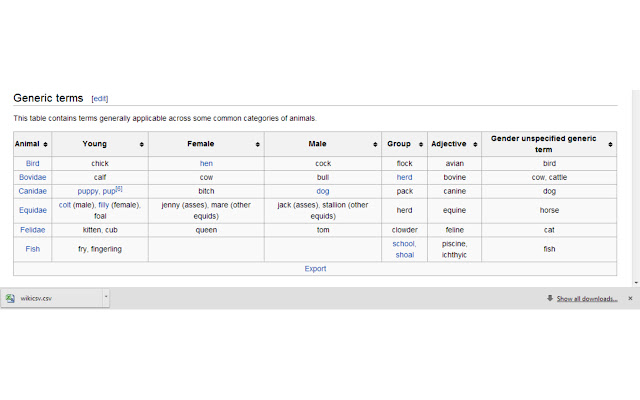Click the 'bovine' cell
The height and width of the screenshot is (400, 640).
[x=454, y=177]
